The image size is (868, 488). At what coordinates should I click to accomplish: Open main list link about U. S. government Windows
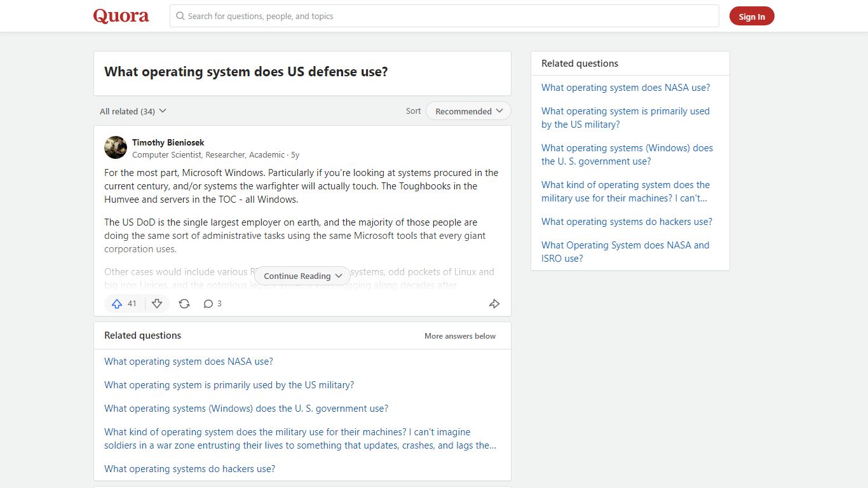(x=247, y=409)
